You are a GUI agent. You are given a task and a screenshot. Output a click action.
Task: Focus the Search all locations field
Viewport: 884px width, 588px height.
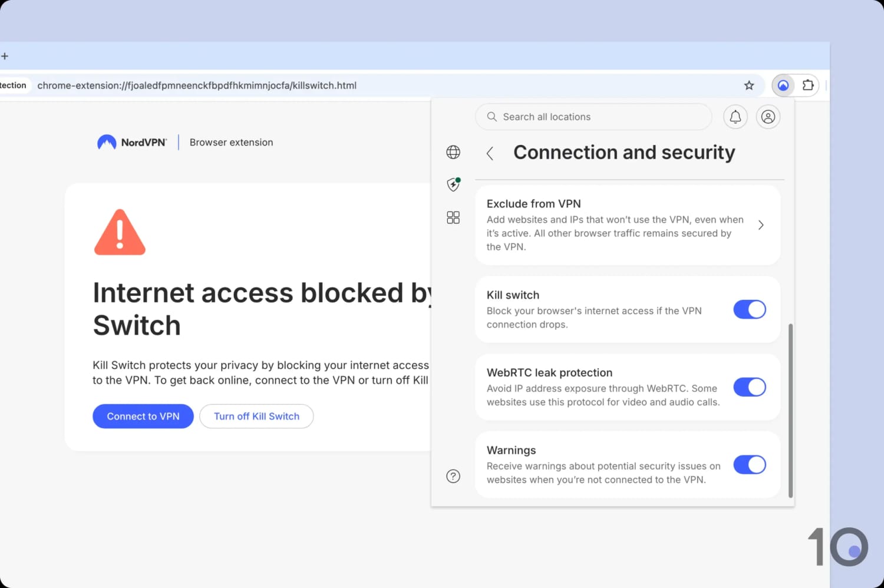(x=593, y=117)
